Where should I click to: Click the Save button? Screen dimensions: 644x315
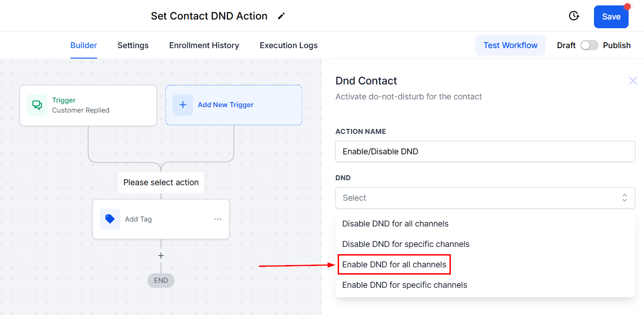(x=611, y=17)
